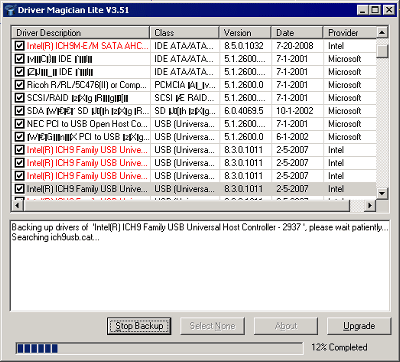This screenshot has height=362, width=400.
Task: Select SCSI RAID class cell
Action: click(184, 98)
